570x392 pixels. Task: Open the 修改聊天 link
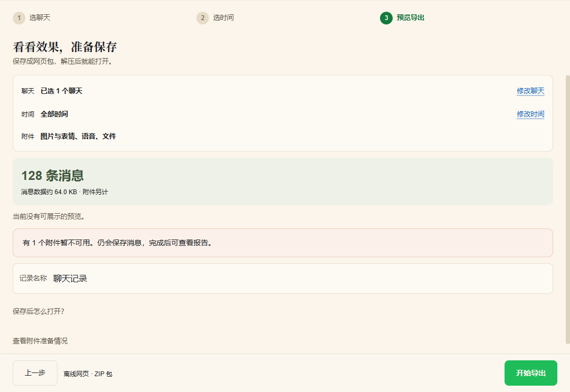530,91
